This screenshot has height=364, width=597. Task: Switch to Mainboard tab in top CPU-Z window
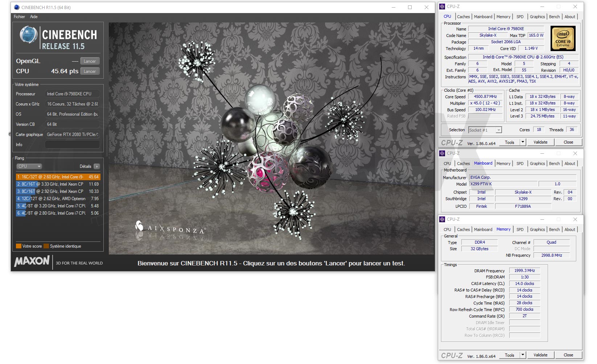[483, 17]
